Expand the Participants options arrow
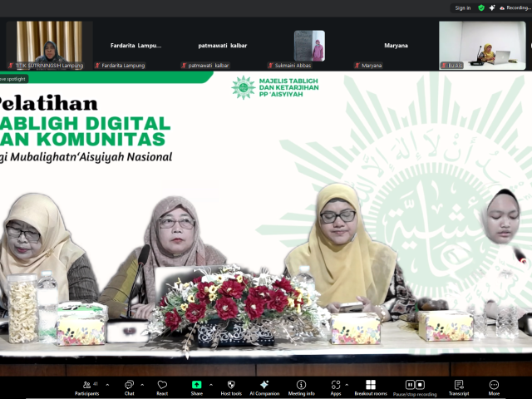The image size is (532, 399). pos(107,385)
